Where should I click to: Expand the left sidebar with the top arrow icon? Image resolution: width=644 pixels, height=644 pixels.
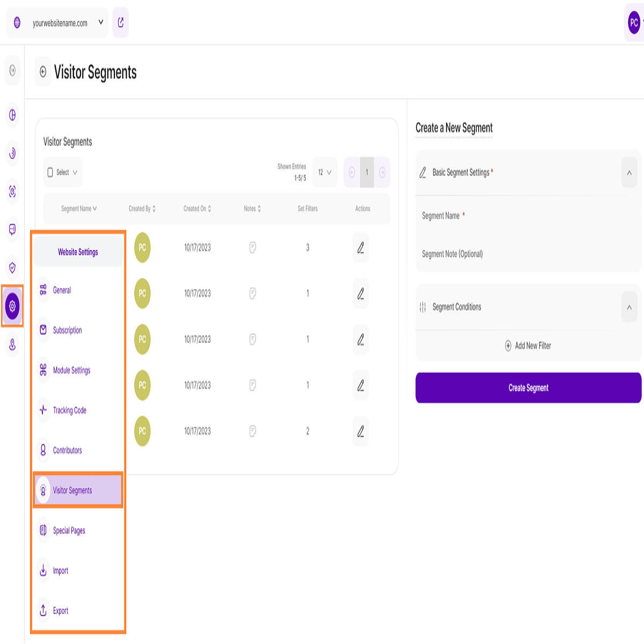12,70
